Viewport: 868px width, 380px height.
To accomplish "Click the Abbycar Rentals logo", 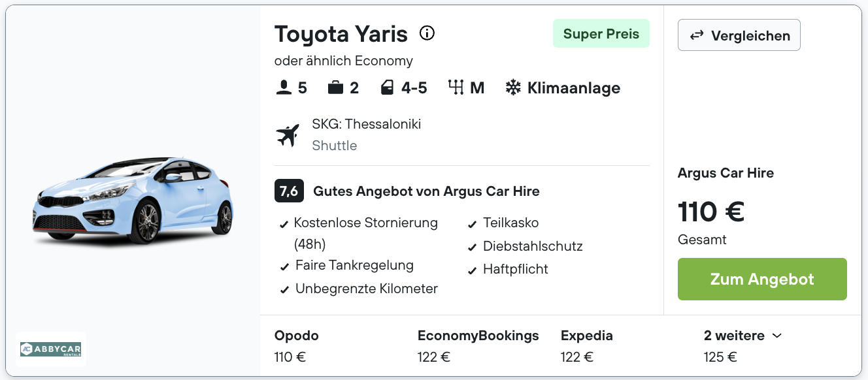I will (x=51, y=349).
